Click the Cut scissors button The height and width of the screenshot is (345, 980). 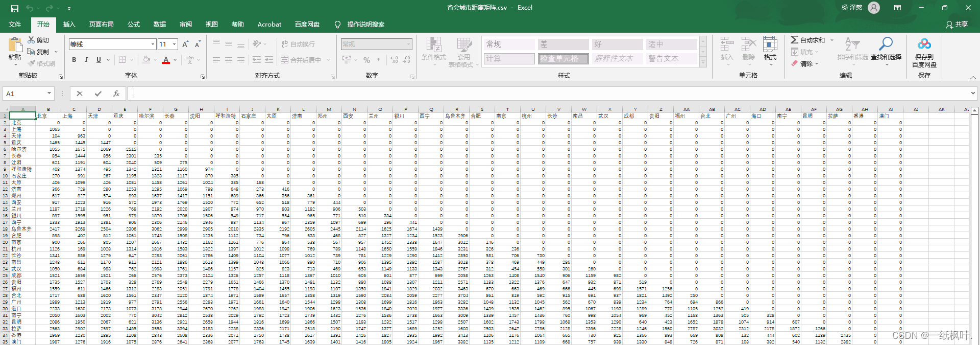38,40
